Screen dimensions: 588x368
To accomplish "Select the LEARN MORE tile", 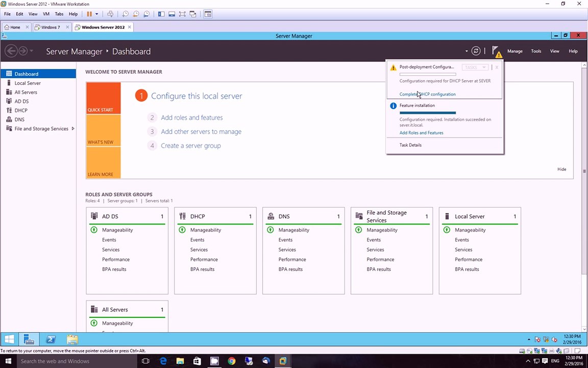I will 103,163.
